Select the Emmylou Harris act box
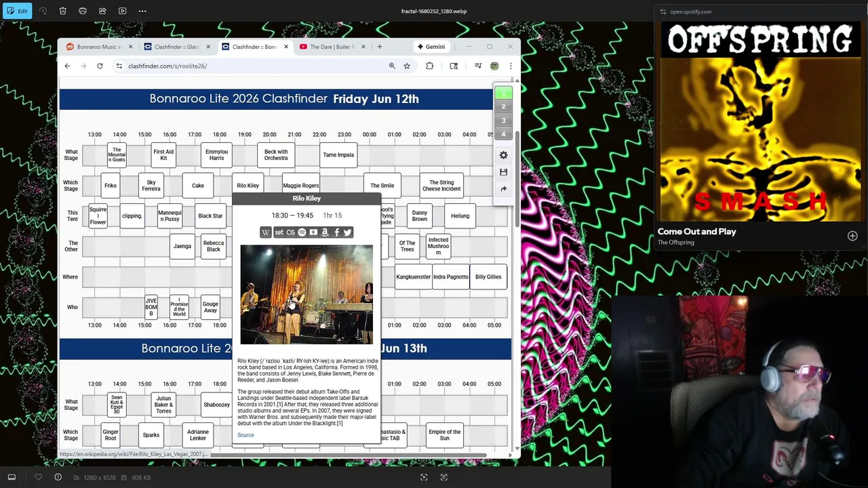The width and height of the screenshot is (868, 488). 216,155
